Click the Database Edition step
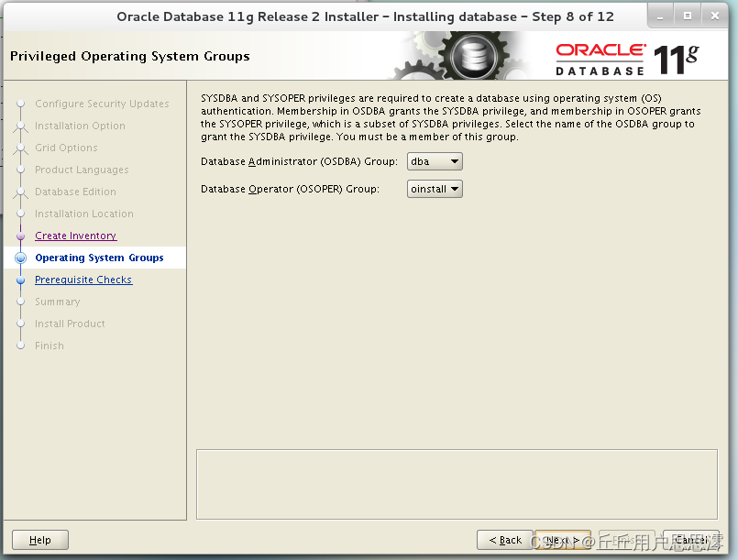738x560 pixels. click(75, 192)
